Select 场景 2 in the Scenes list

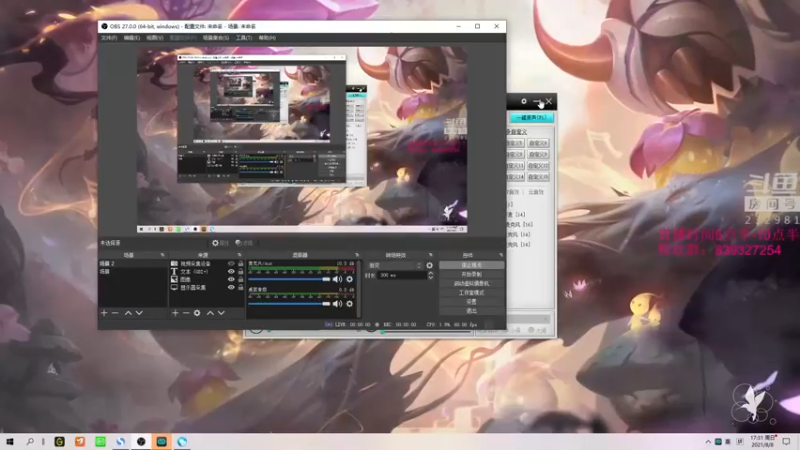133,264
